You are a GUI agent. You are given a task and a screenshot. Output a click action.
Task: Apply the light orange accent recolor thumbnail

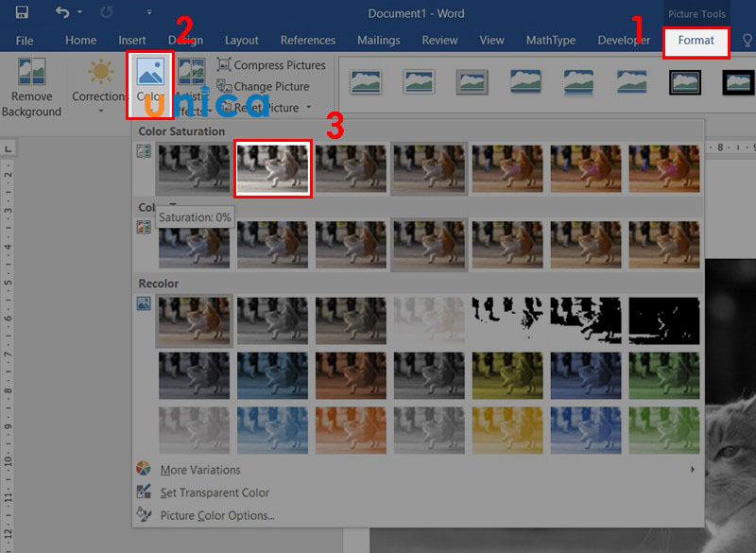tap(351, 430)
